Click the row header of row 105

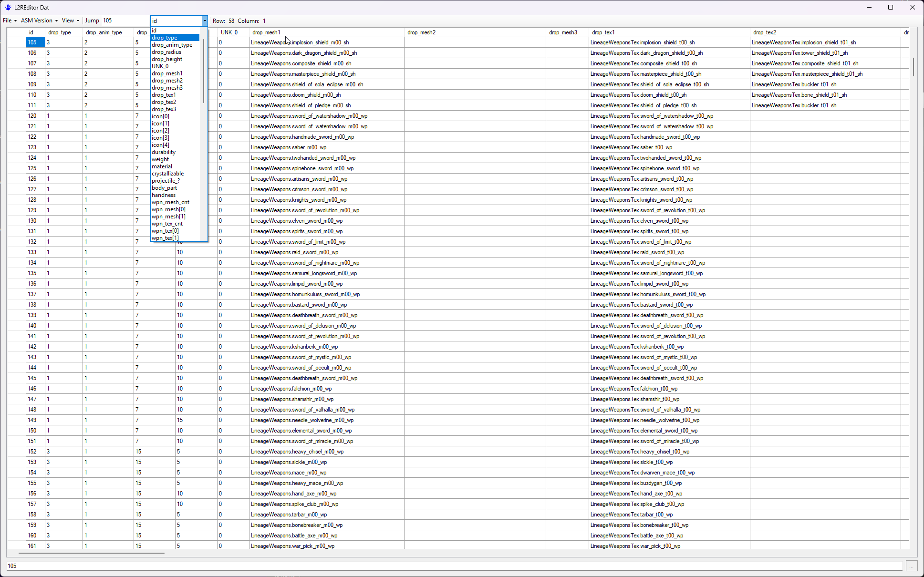pos(16,42)
